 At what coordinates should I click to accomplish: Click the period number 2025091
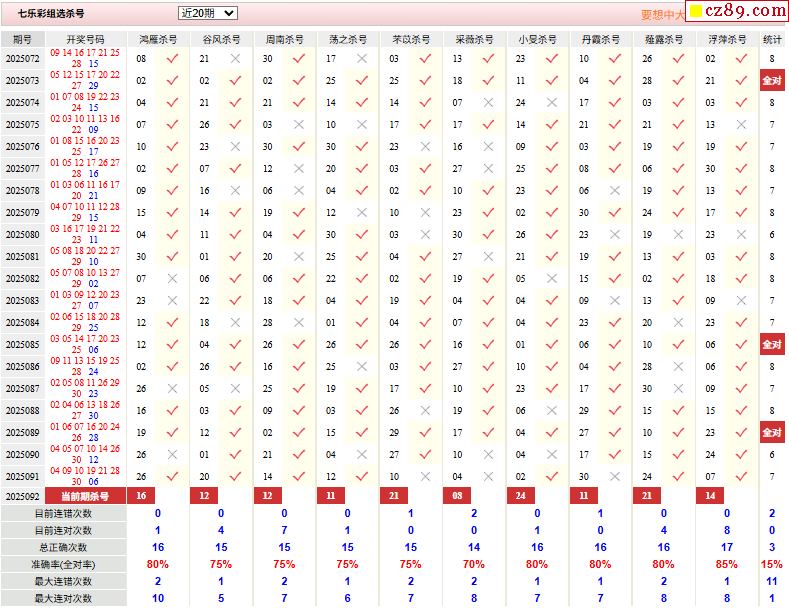click(22, 477)
